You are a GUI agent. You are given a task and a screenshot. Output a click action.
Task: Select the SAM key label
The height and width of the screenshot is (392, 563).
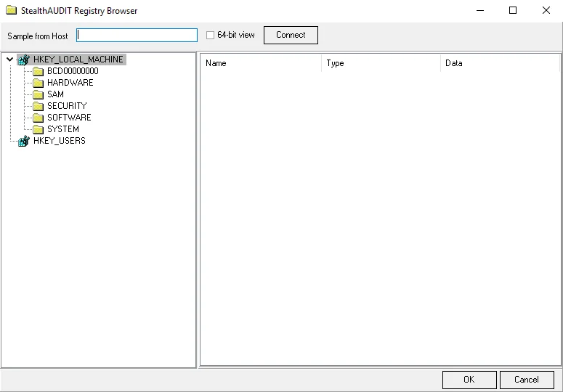coord(56,94)
